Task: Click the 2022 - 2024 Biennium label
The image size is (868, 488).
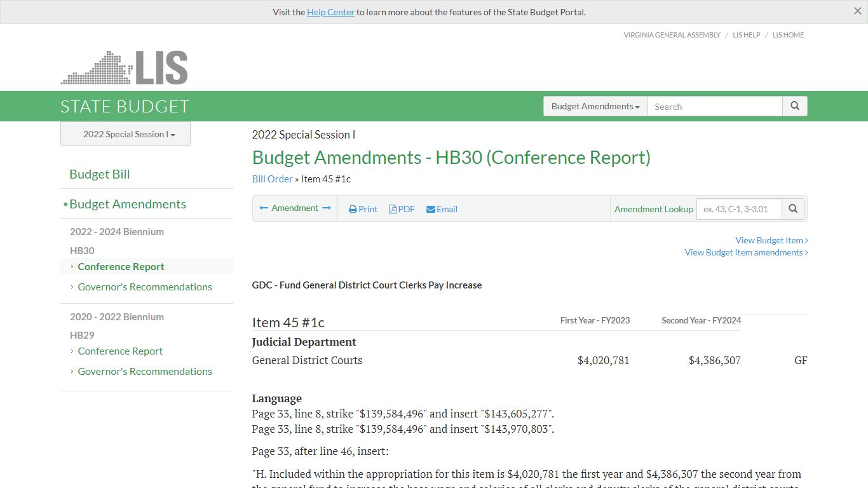Action: click(x=117, y=232)
